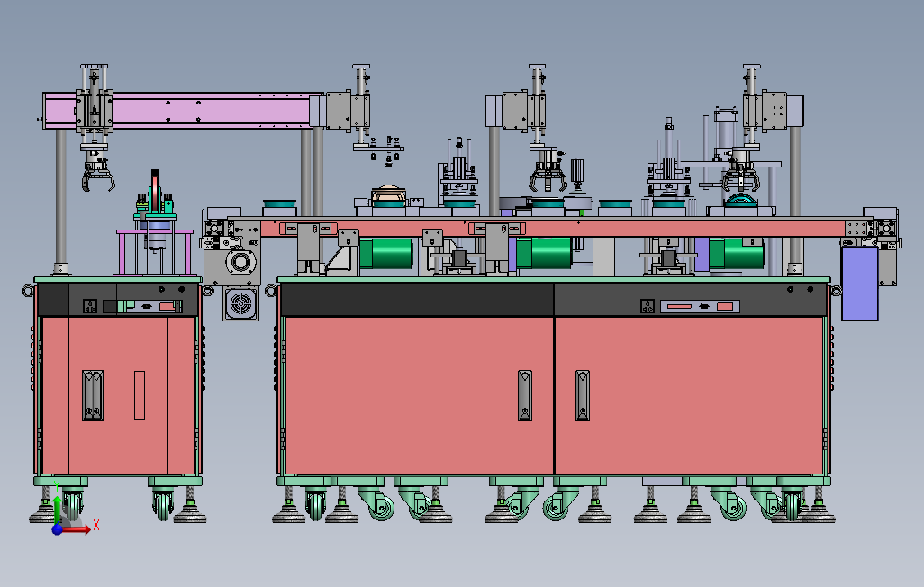Select the power socket on the left cabinet panel
Viewport: 924px width, 587px height.
[x=89, y=306]
